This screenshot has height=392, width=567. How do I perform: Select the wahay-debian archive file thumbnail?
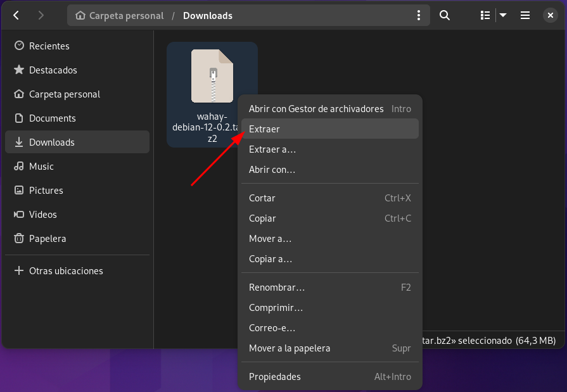(x=212, y=77)
